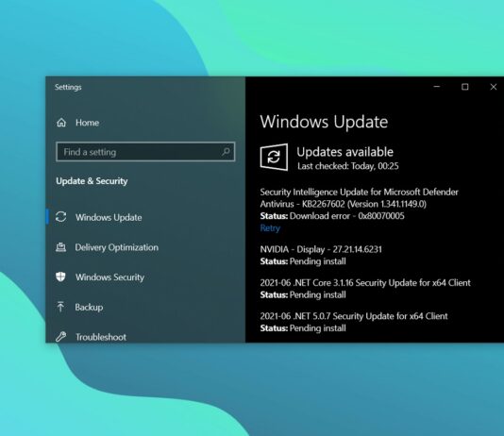
Task: Go to Windows Security section
Action: pyautogui.click(x=109, y=277)
